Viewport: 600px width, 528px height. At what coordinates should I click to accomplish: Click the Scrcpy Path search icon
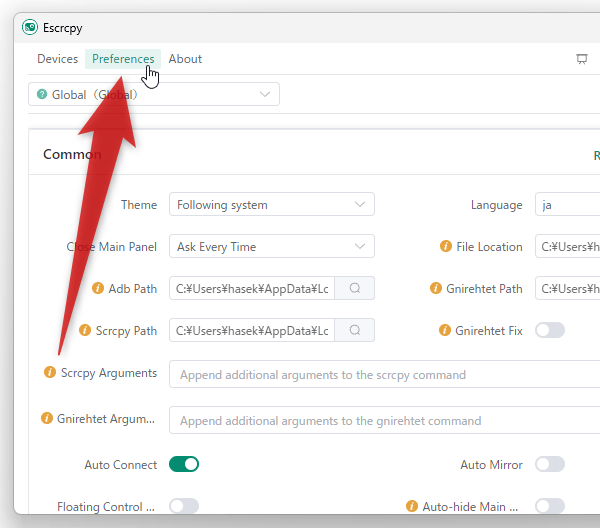[354, 331]
